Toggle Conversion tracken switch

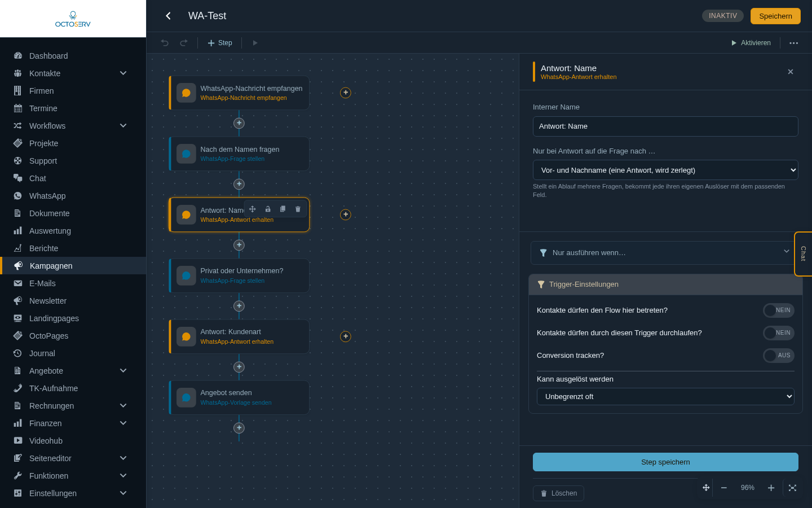click(779, 356)
